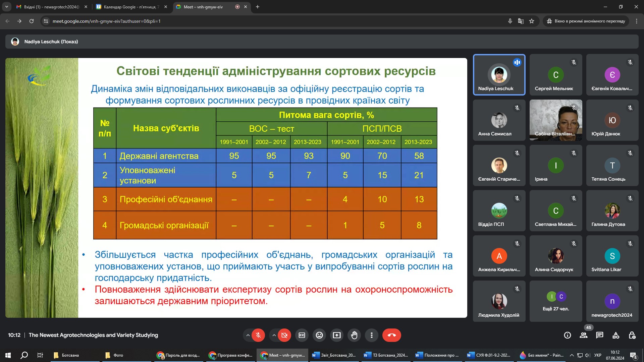Leave the call with red button
This screenshot has height=362, width=644.
point(392,335)
